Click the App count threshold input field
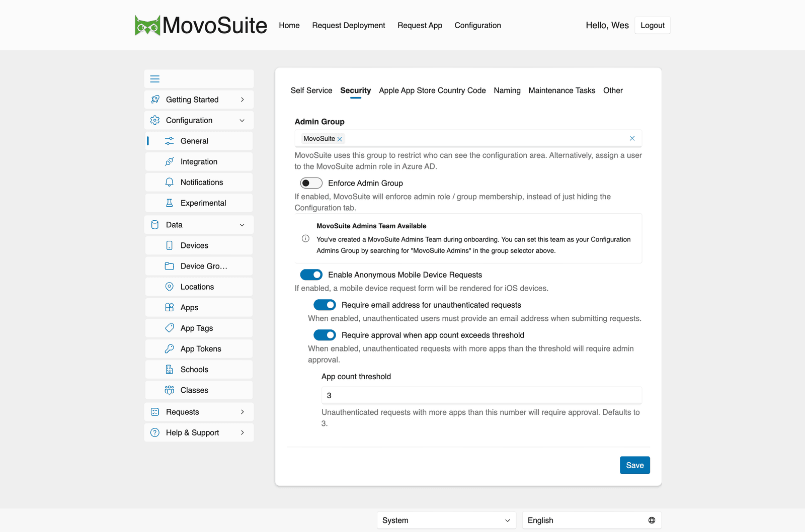The image size is (805, 532). (x=481, y=395)
